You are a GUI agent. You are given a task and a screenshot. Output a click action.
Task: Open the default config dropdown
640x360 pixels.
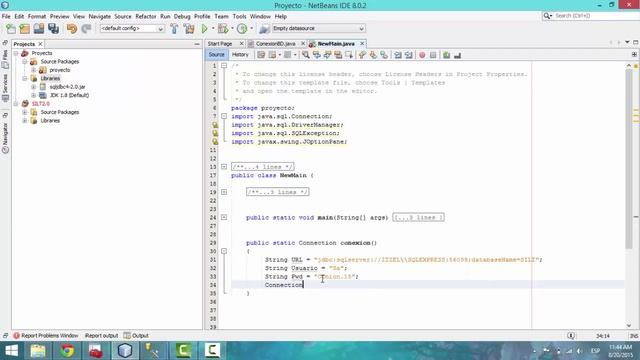[x=132, y=29]
